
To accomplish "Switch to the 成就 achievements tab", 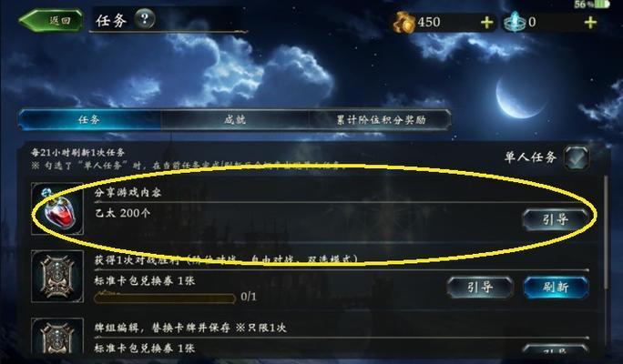I will click(x=234, y=119).
